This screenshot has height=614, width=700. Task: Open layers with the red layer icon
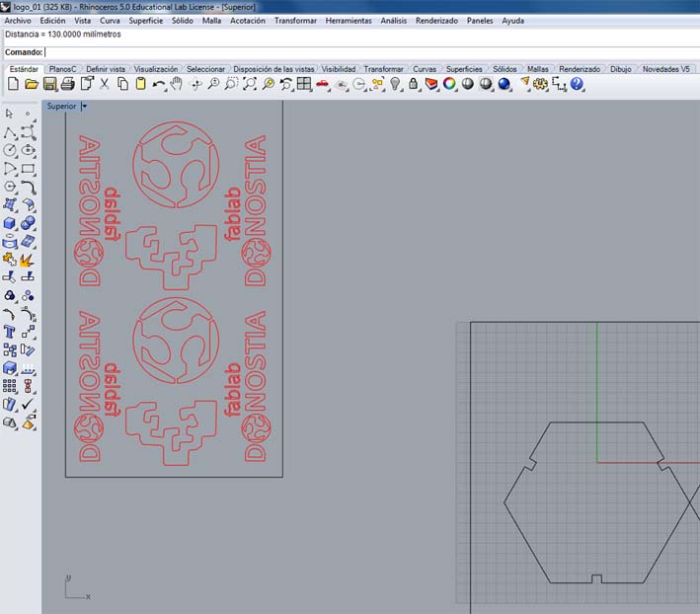pos(431,84)
